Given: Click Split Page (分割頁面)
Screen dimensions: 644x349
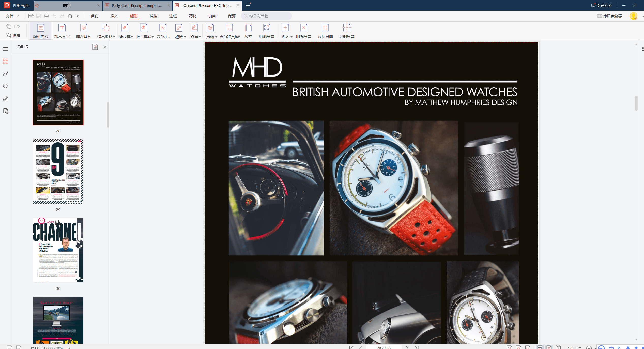Looking at the screenshot, I should click(347, 31).
